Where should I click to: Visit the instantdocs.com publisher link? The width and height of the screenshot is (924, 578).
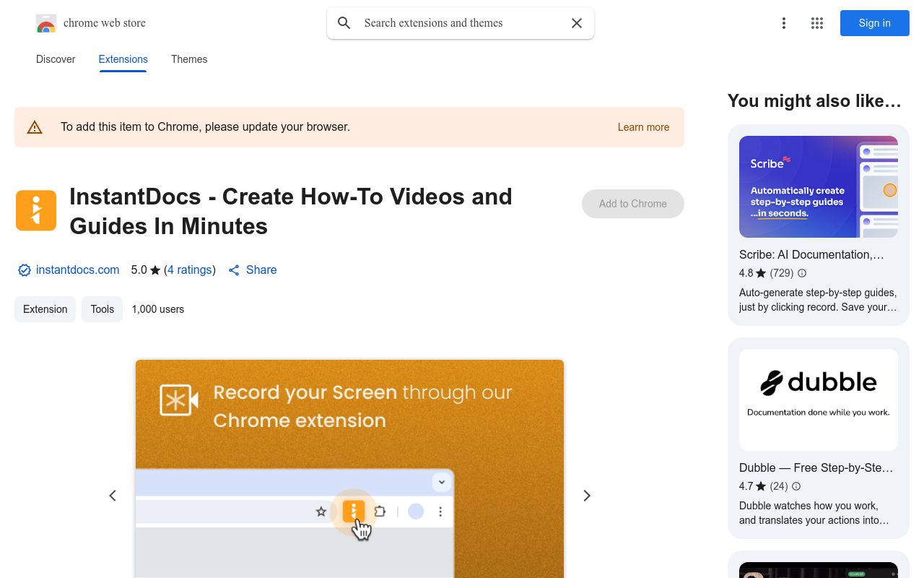click(x=77, y=269)
